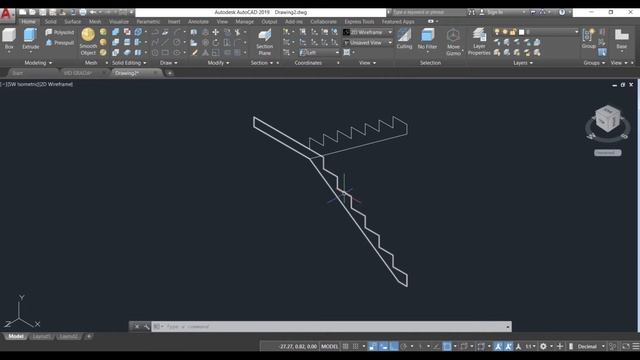Click the customization gear in status bar
The image size is (640, 360).
[543, 346]
